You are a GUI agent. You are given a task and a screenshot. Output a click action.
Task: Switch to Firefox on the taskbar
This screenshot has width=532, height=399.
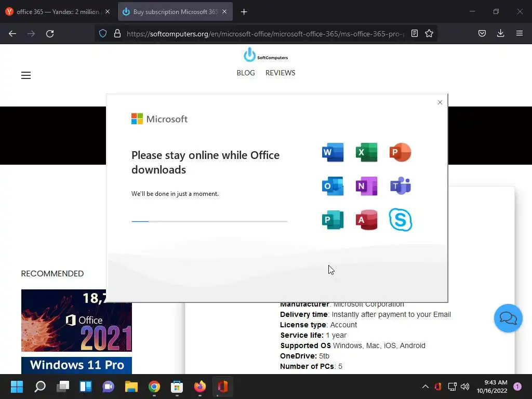[200, 387]
